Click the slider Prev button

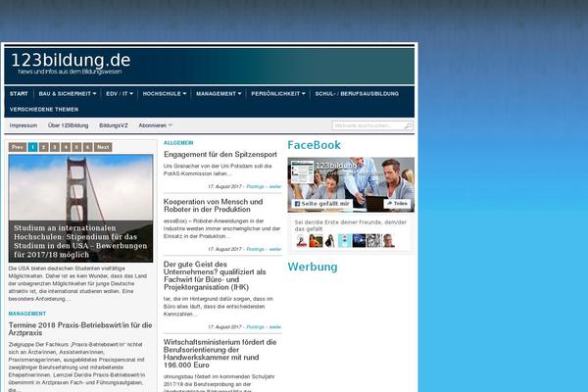(18, 147)
